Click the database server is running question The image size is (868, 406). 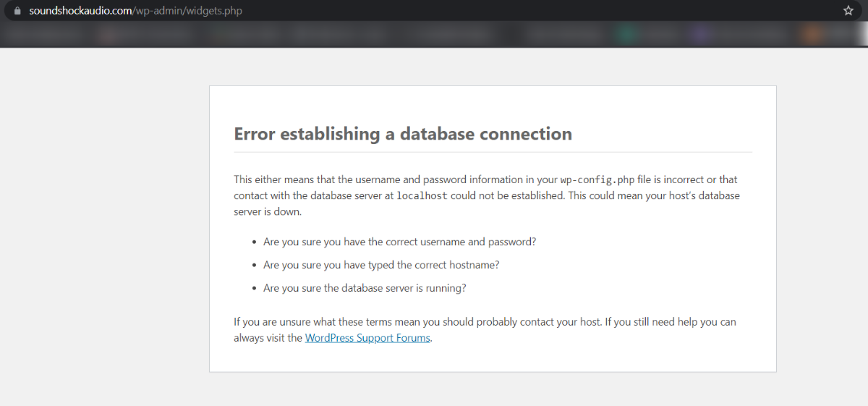click(x=365, y=288)
